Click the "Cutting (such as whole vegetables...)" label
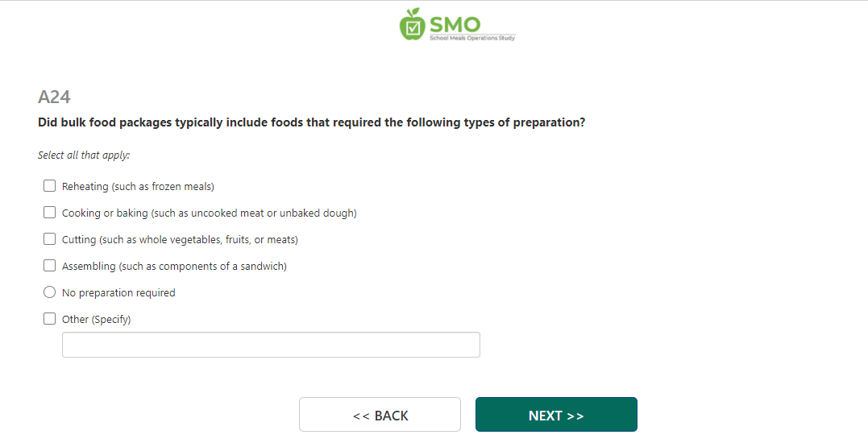Image resolution: width=868 pixels, height=447 pixels. tap(180, 240)
